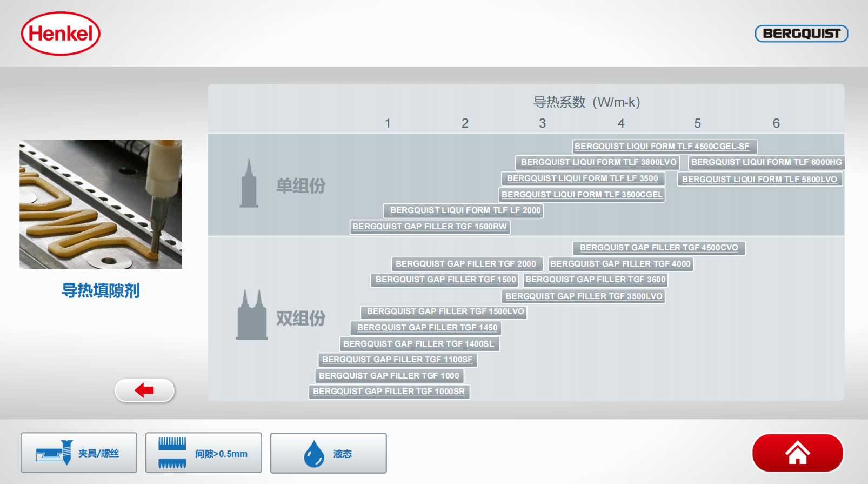This screenshot has width=868, height=484.
Task: Open BERGQUIST GAP FILLER TGF 1500RW product
Action: [430, 227]
